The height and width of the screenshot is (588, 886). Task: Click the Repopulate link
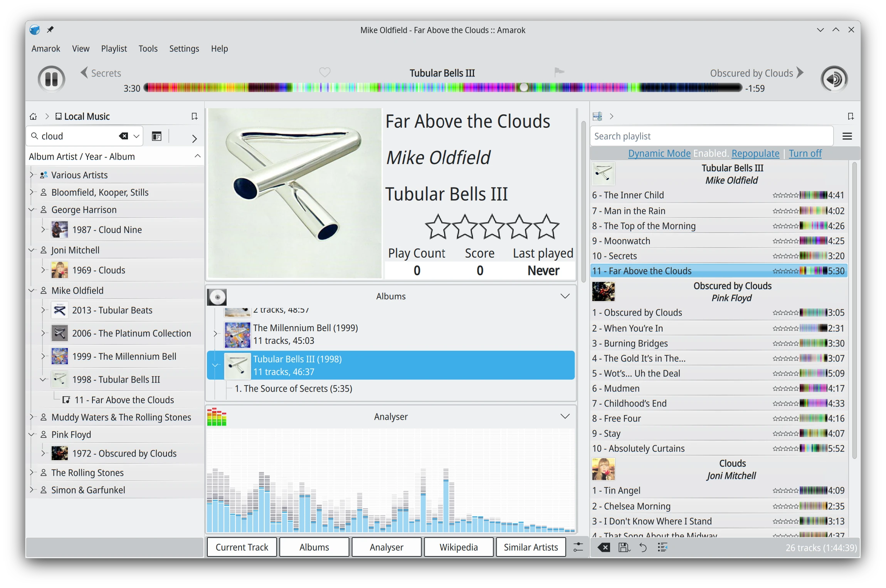click(755, 153)
